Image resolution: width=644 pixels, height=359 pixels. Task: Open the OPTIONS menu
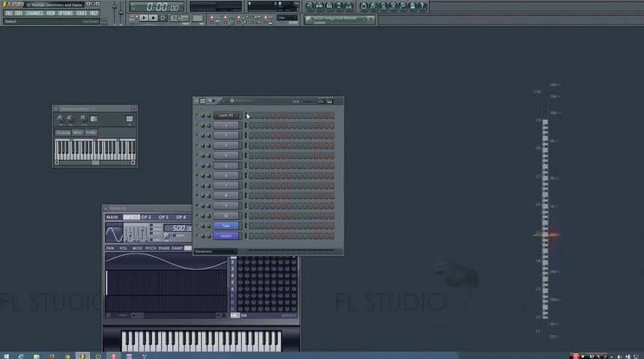(65, 13)
